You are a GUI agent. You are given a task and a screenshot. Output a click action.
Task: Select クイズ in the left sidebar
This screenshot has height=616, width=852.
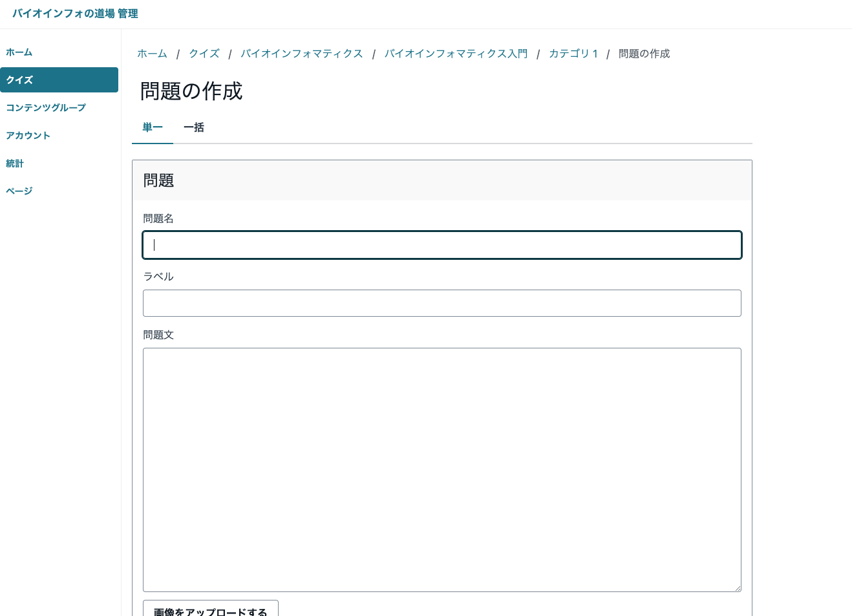19,80
